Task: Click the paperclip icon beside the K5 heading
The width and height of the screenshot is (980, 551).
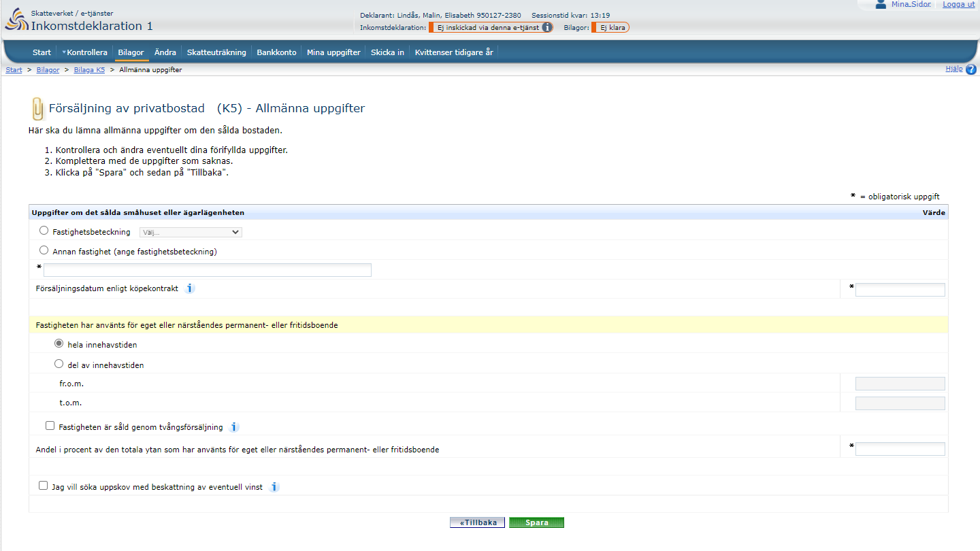Action: tap(37, 107)
